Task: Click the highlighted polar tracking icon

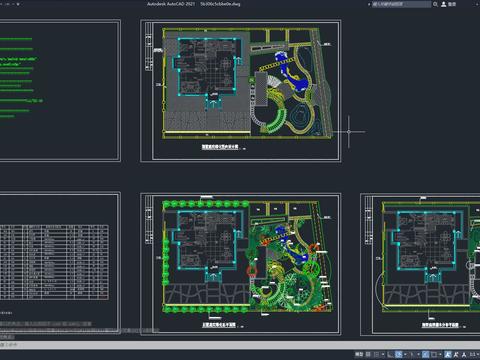Action: (399, 354)
